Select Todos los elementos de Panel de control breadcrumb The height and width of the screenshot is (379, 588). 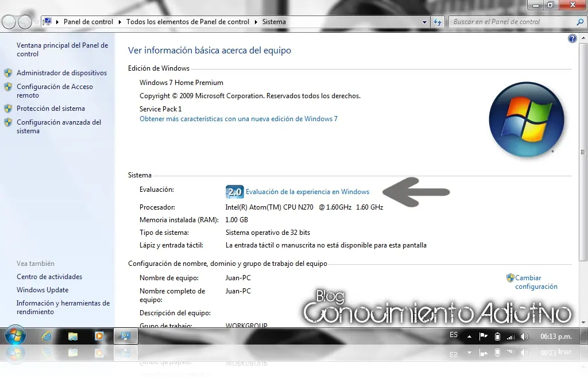(188, 22)
